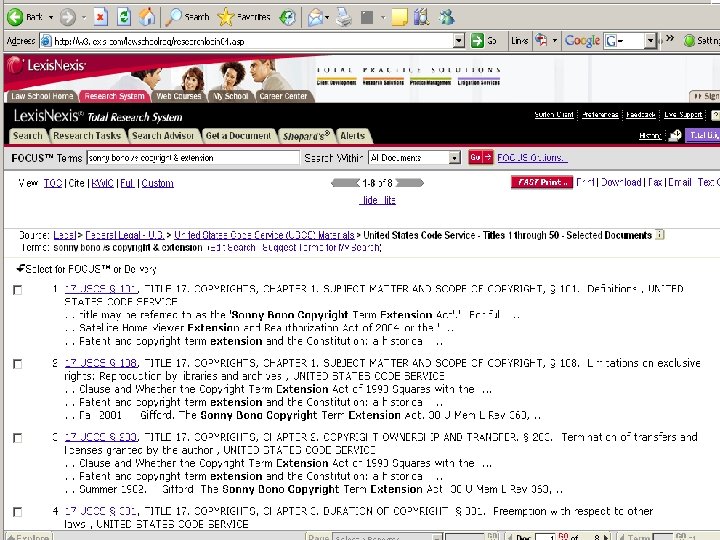Click the Stop loading red X icon
Screen dimensions: 720x540
(101, 17)
